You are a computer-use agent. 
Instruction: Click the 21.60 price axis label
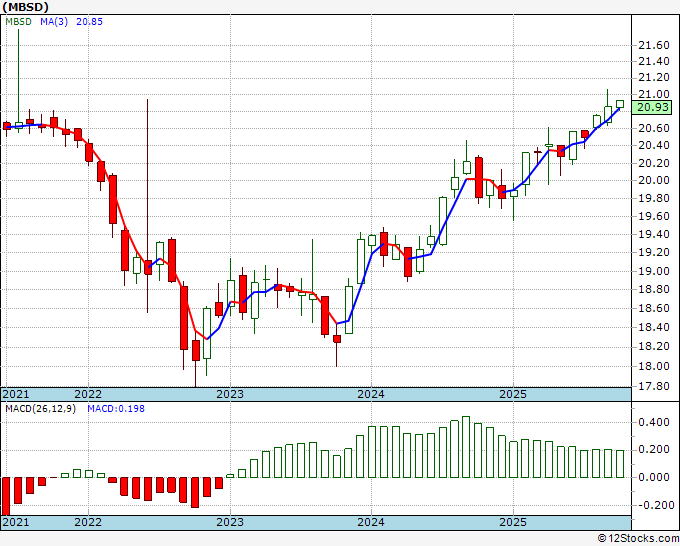point(654,45)
